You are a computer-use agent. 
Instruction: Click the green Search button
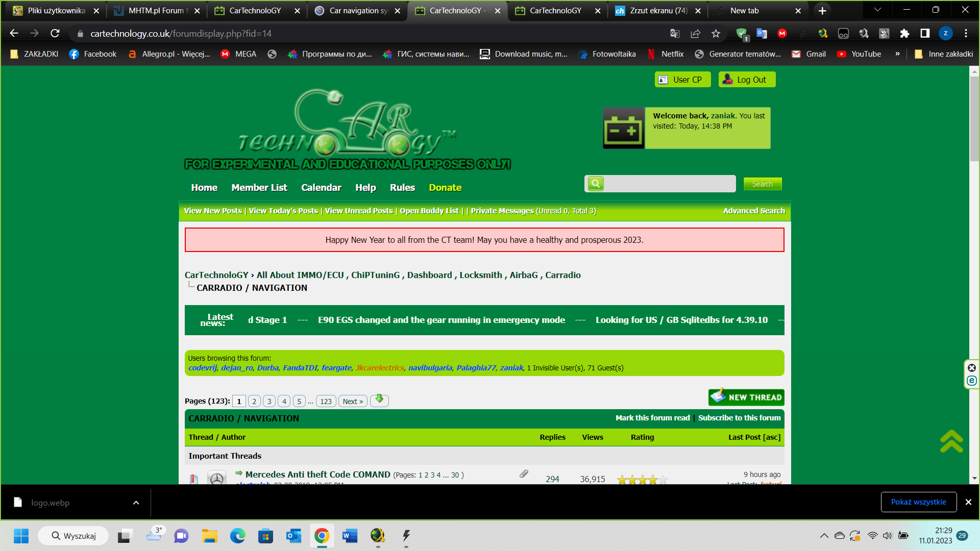[763, 184]
